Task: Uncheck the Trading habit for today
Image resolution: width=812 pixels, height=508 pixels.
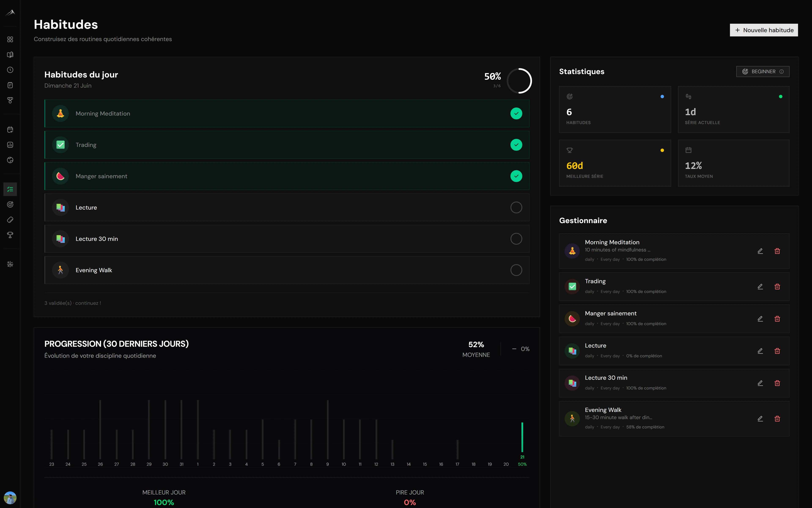Action: click(x=516, y=145)
